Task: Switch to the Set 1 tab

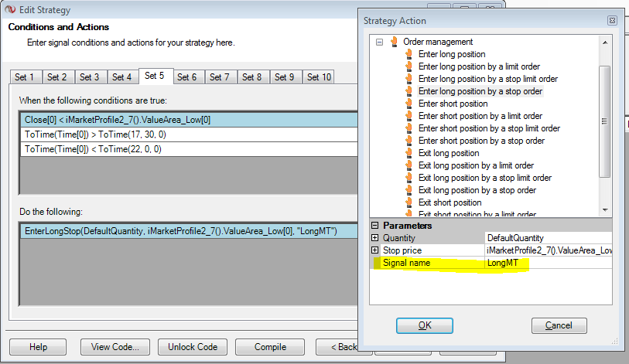Action: [x=26, y=77]
